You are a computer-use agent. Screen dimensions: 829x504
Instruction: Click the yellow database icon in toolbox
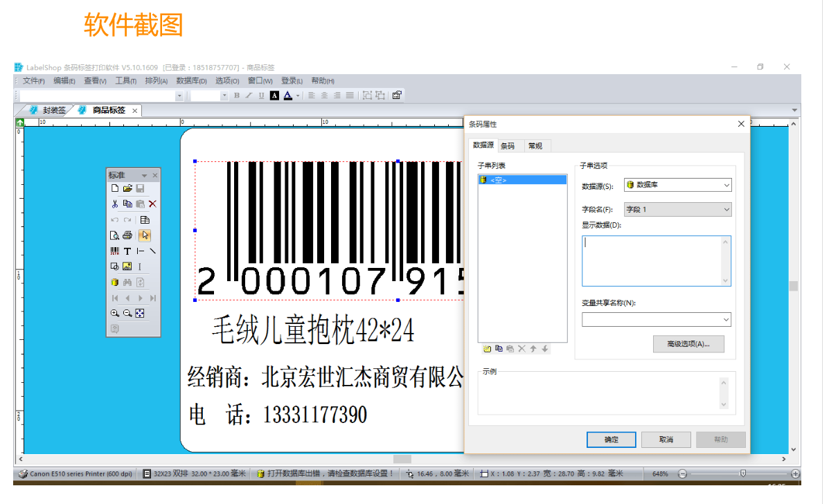115,282
